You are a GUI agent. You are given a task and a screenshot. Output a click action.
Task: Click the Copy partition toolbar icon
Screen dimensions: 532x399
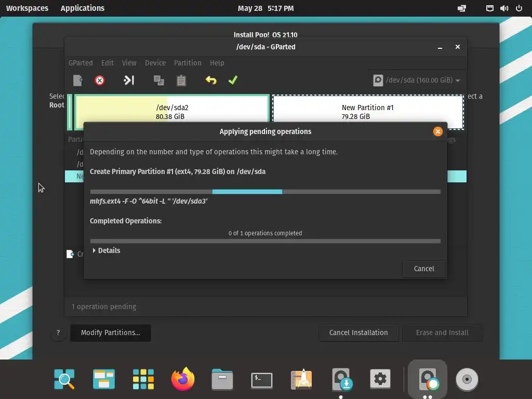tap(159, 81)
